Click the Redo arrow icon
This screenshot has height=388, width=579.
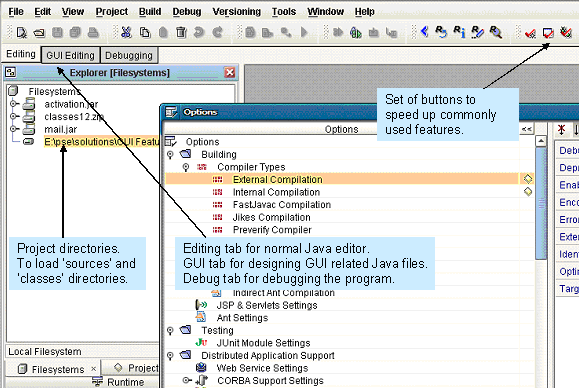pyautogui.click(x=217, y=32)
